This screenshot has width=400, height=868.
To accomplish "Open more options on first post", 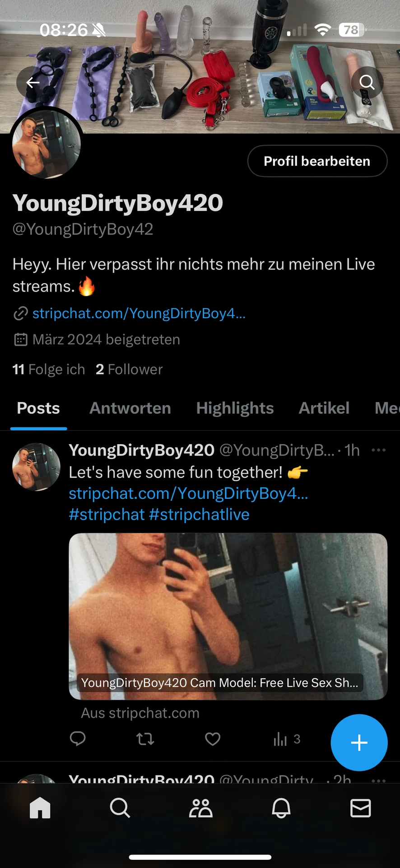I will 378,450.
